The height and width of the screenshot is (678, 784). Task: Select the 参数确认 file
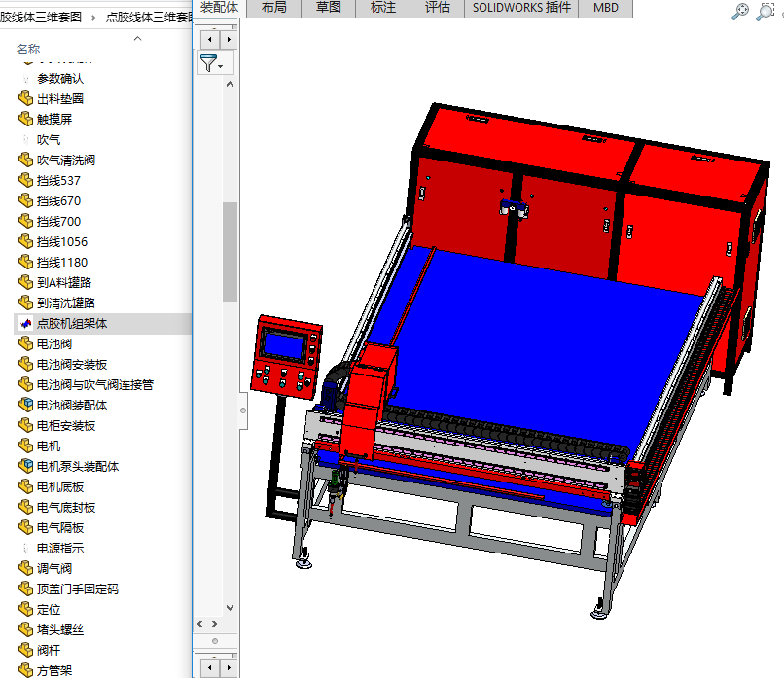(x=60, y=79)
